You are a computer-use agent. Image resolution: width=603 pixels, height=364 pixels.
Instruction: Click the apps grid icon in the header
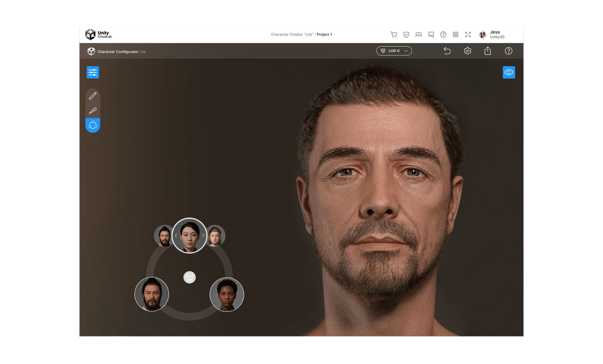455,34
